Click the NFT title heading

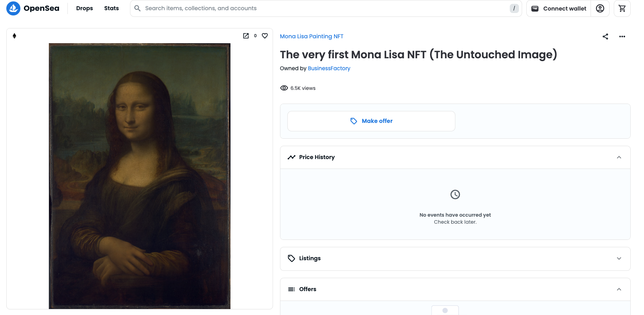coord(418,54)
